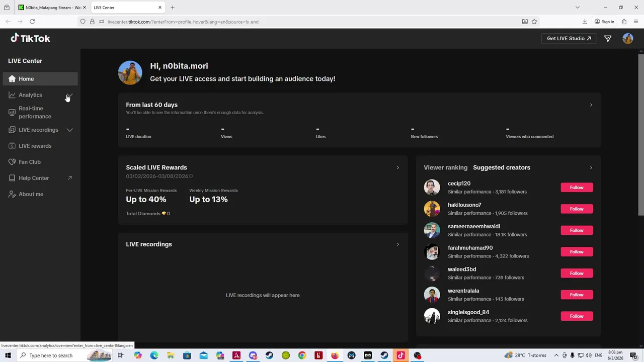The width and height of the screenshot is (644, 362).
Task: Open the inbox funnel icon in header
Action: 608,39
